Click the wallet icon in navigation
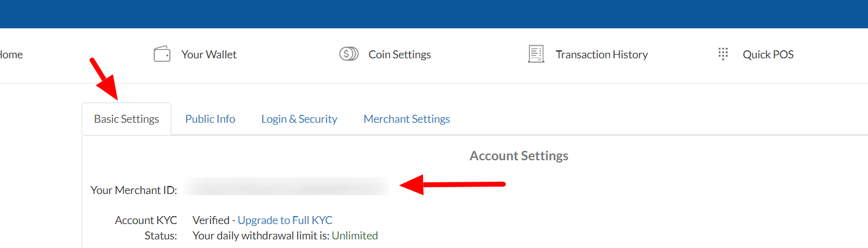The width and height of the screenshot is (868, 248). [x=162, y=54]
